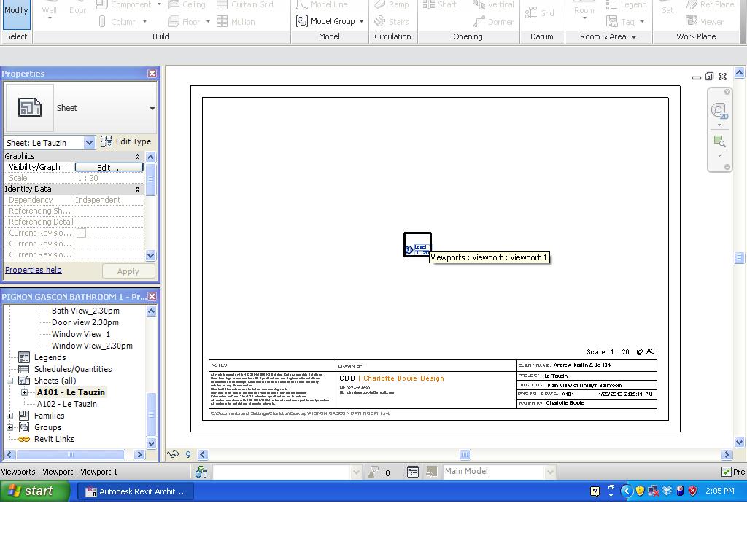747x560 pixels.
Task: Select Window View_2.30pm in browser
Action: pos(92,346)
